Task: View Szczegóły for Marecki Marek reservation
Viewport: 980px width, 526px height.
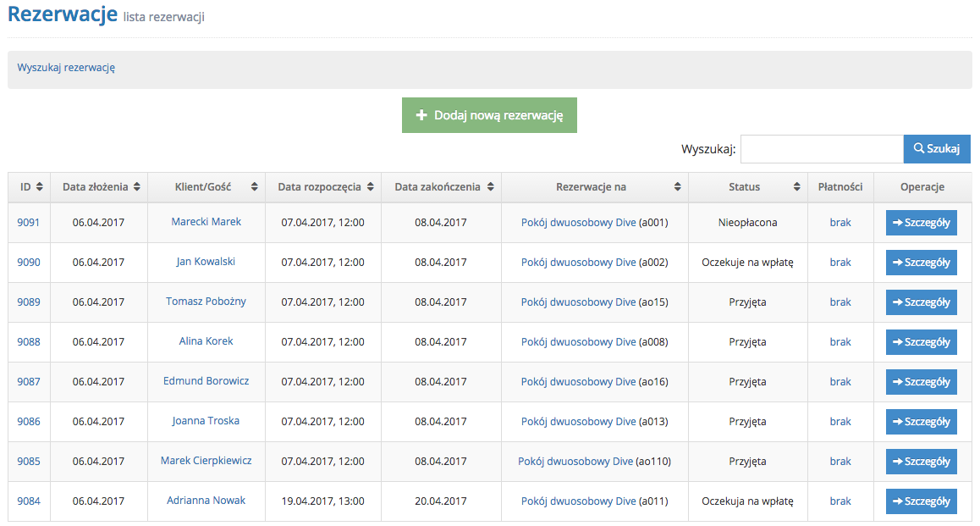Action: pyautogui.click(x=922, y=223)
